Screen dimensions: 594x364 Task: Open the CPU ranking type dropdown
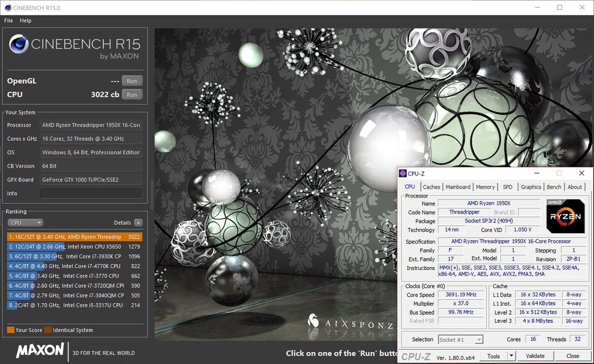click(25, 223)
